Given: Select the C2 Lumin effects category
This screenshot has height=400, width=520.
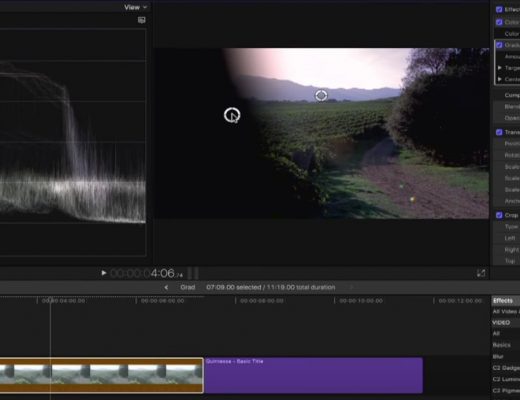Looking at the screenshot, I should point(506,379).
